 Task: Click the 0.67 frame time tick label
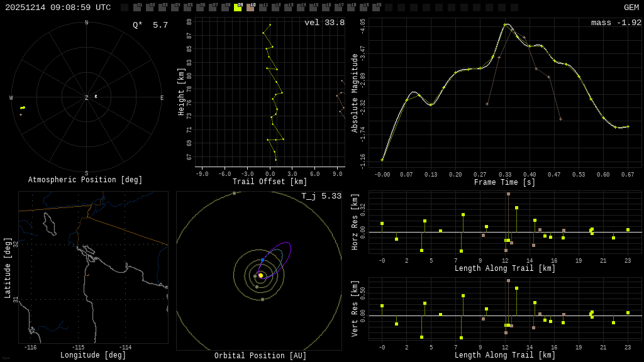point(628,175)
